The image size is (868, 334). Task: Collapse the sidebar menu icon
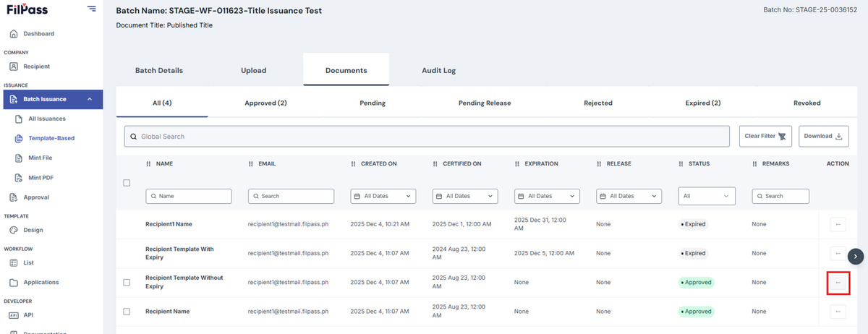(91, 9)
